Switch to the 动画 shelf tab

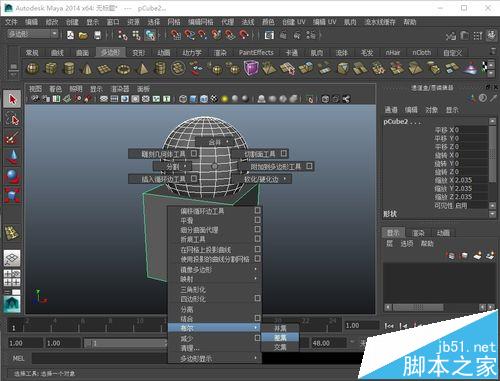(163, 52)
